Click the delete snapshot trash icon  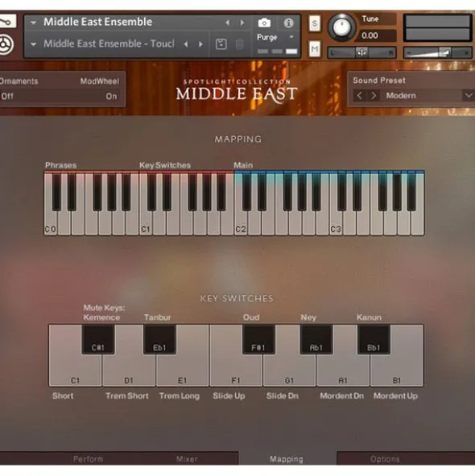click(240, 44)
